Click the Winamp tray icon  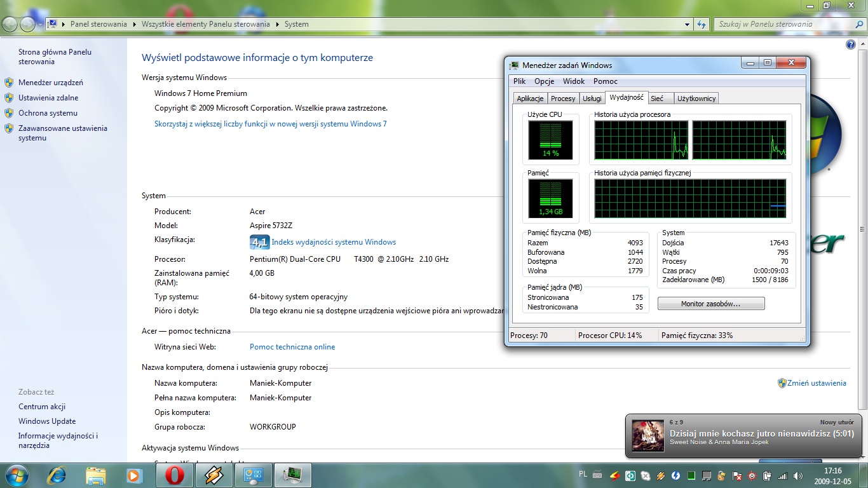pos(661,475)
